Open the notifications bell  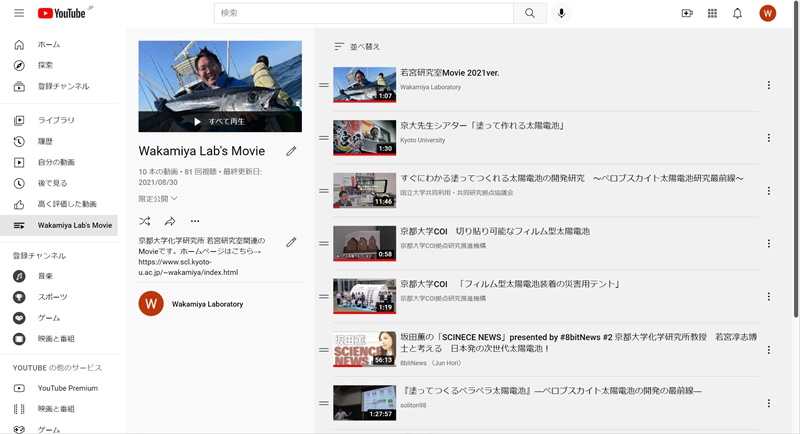[737, 13]
